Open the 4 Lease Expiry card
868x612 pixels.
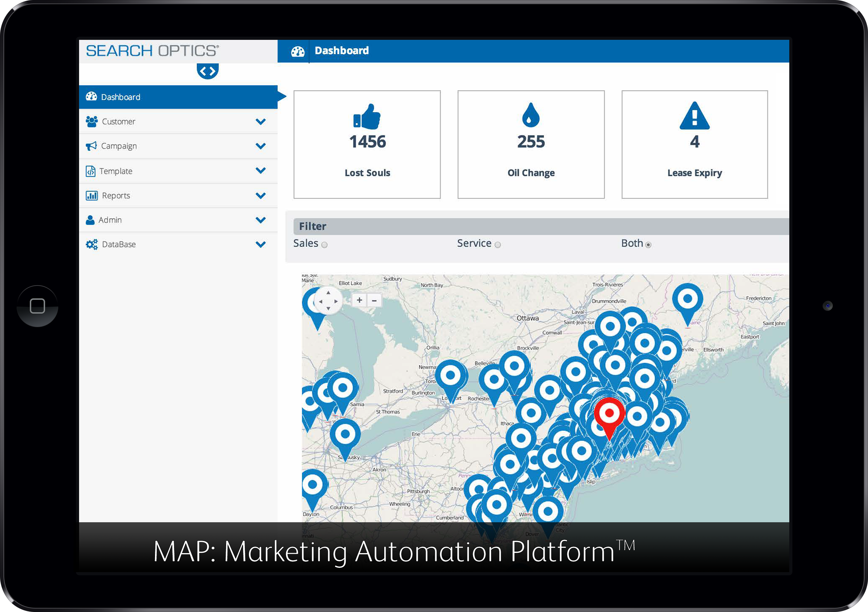pos(695,144)
